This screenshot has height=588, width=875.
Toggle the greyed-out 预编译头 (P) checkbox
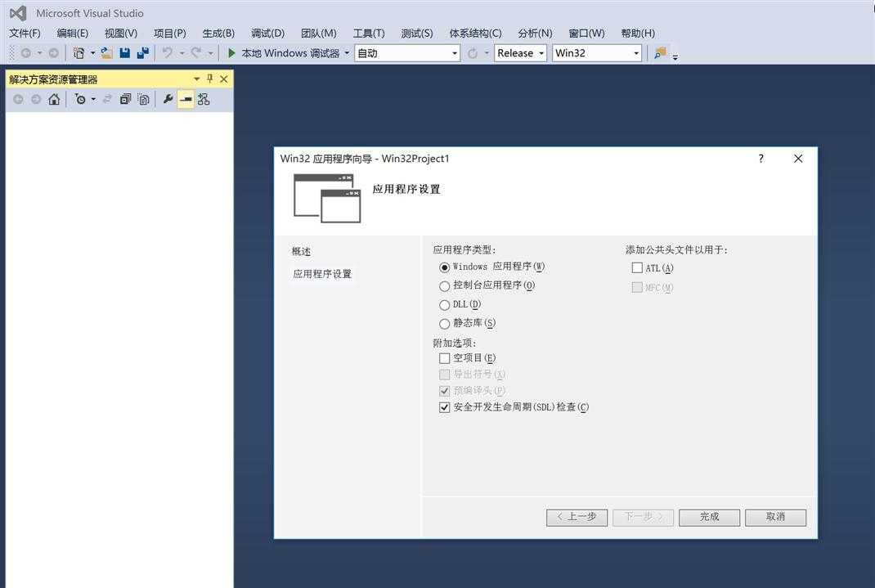pyautogui.click(x=444, y=391)
